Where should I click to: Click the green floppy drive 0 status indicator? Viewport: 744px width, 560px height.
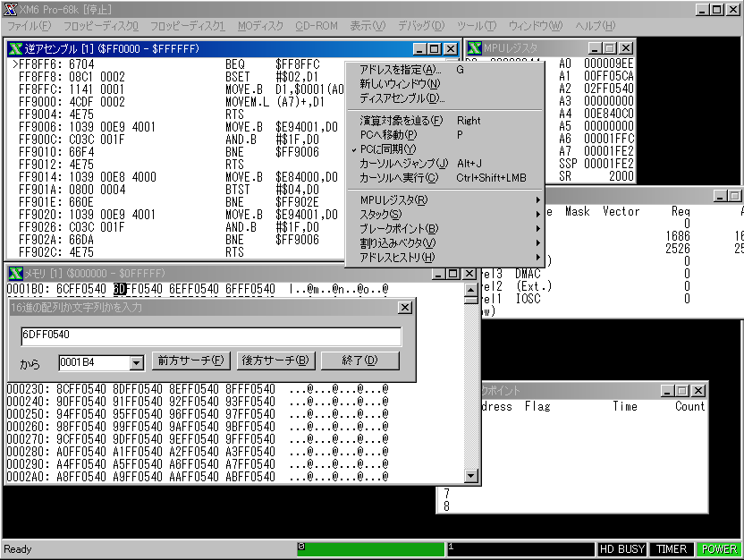[x=370, y=549]
